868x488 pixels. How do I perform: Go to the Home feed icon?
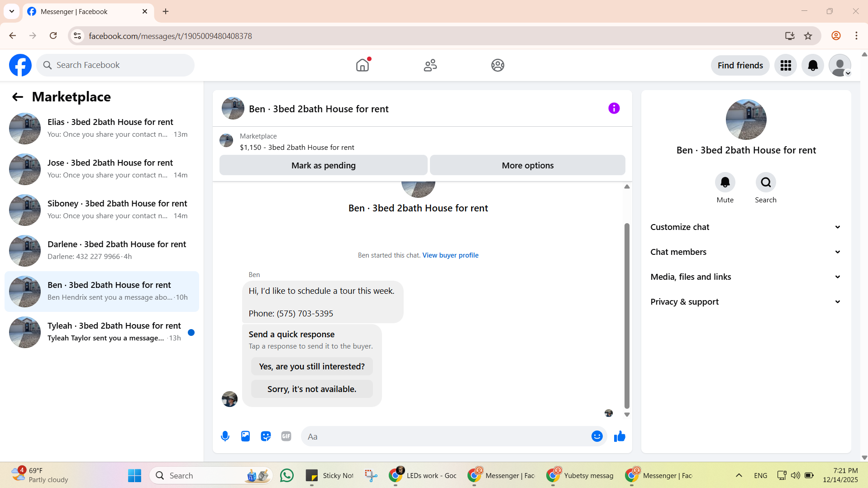(x=362, y=65)
